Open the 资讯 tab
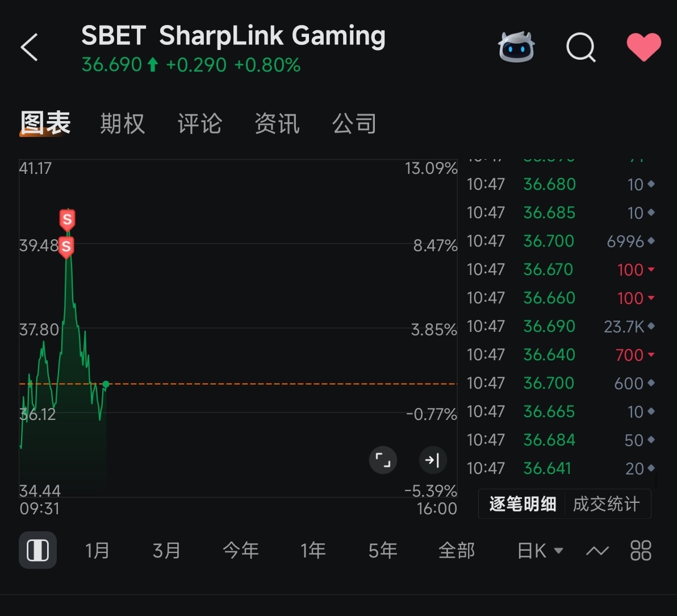Image resolution: width=677 pixels, height=616 pixels. 277,123
